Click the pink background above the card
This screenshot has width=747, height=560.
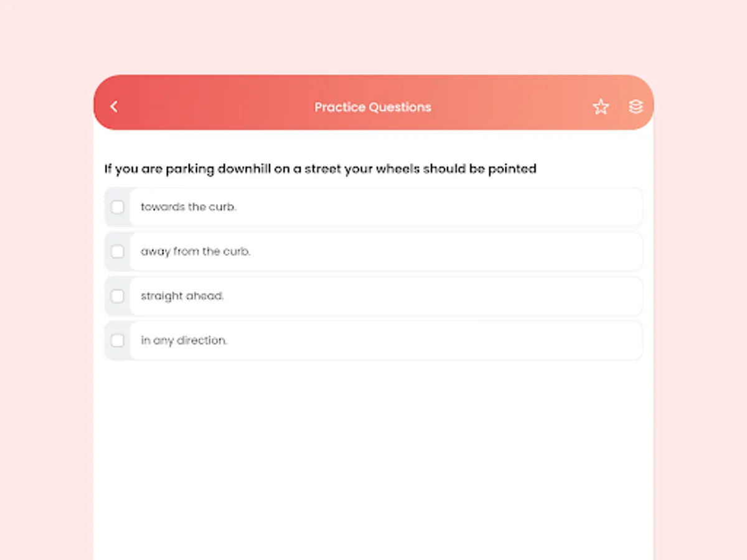(374, 37)
